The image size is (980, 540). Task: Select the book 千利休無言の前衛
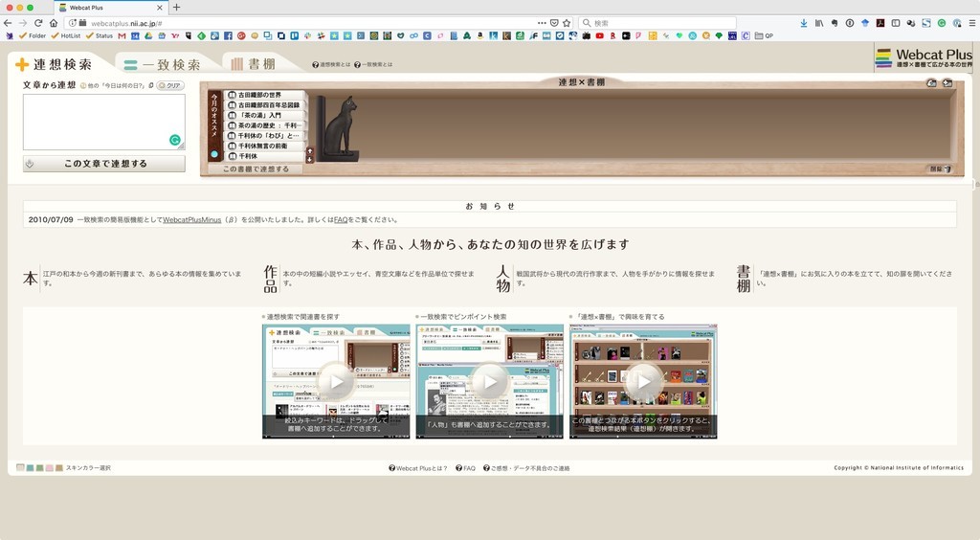point(264,146)
